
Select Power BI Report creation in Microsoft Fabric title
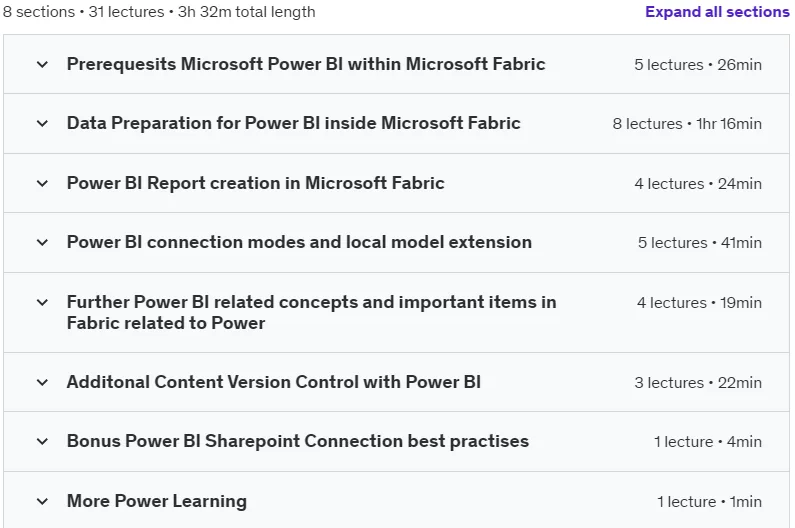[x=256, y=183]
